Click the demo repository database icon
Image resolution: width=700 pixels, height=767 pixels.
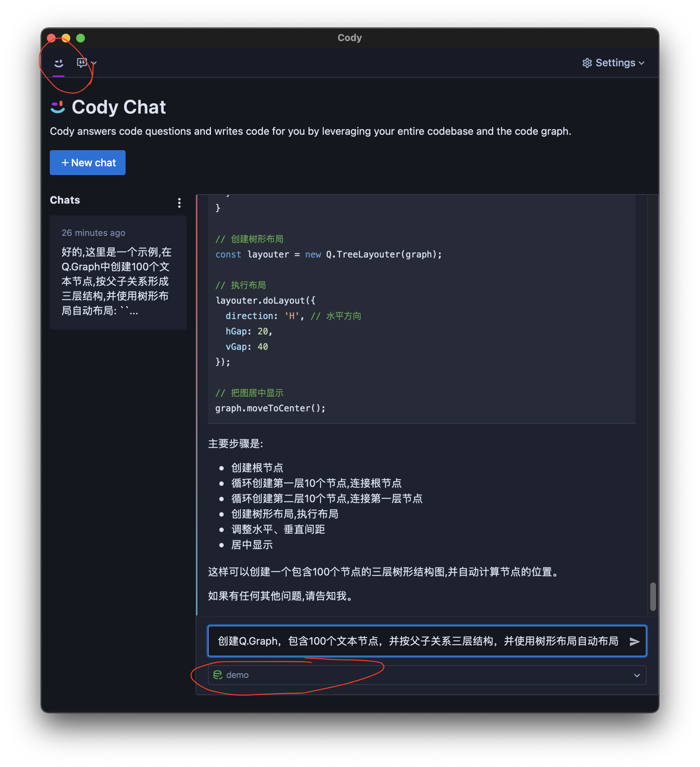coord(217,675)
